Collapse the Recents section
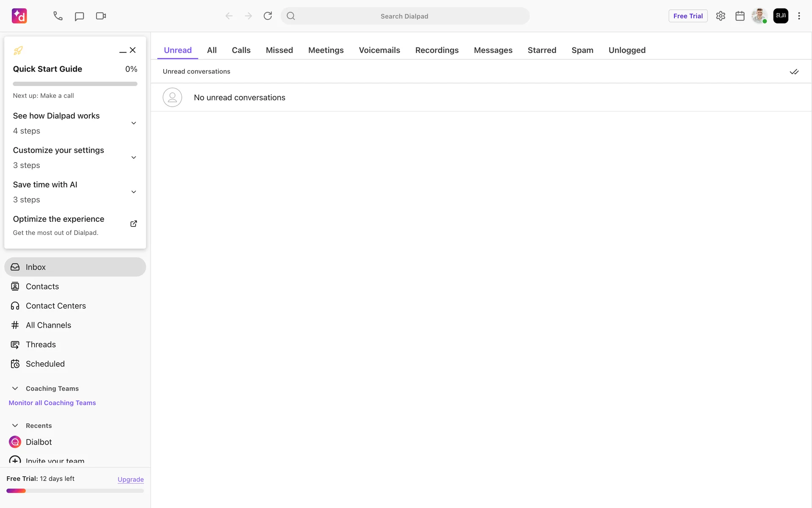Viewport: 812px width, 508px height. (15, 425)
